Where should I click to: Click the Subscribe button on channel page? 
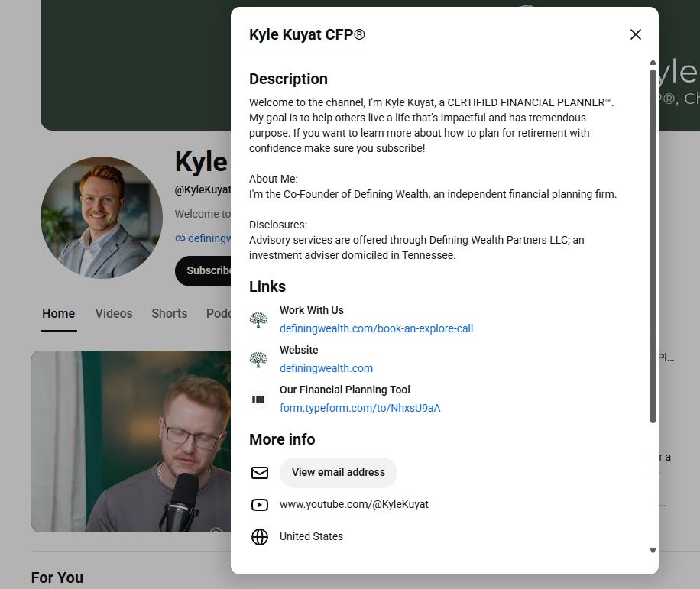[203, 271]
